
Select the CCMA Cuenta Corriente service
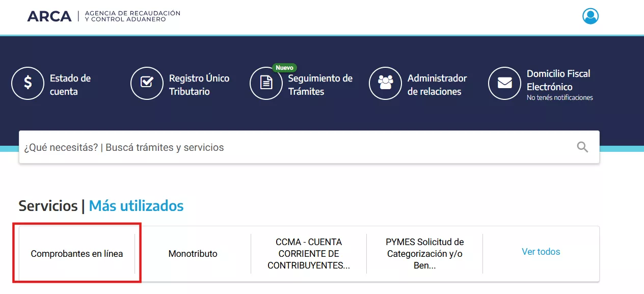pyautogui.click(x=308, y=253)
